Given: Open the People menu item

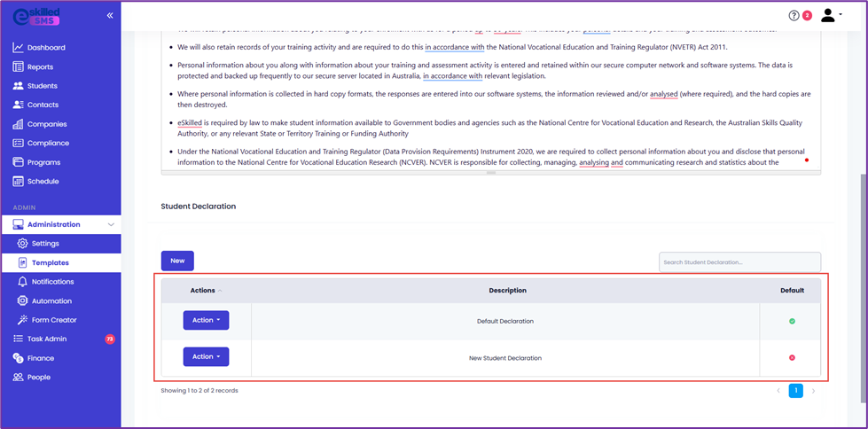Looking at the screenshot, I should pos(39,377).
